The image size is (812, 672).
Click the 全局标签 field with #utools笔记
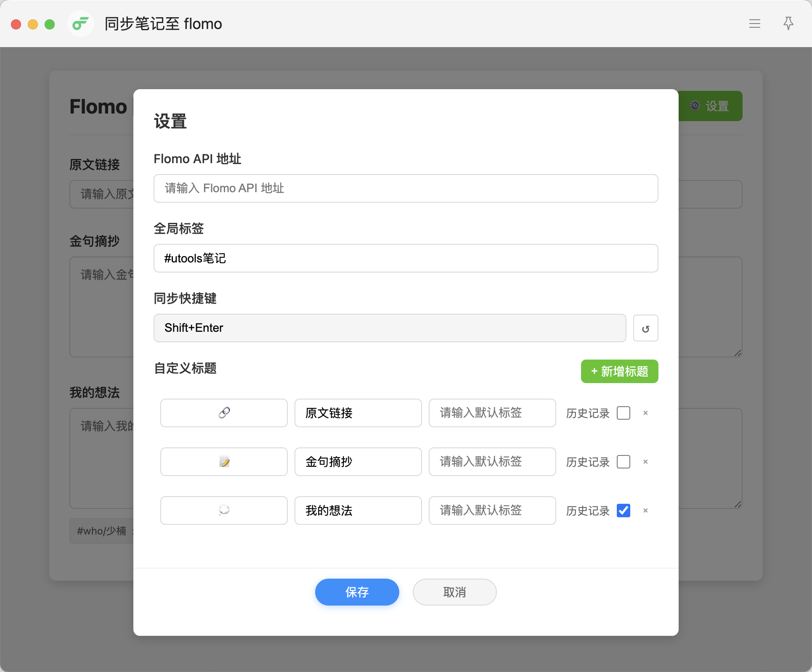pos(406,258)
